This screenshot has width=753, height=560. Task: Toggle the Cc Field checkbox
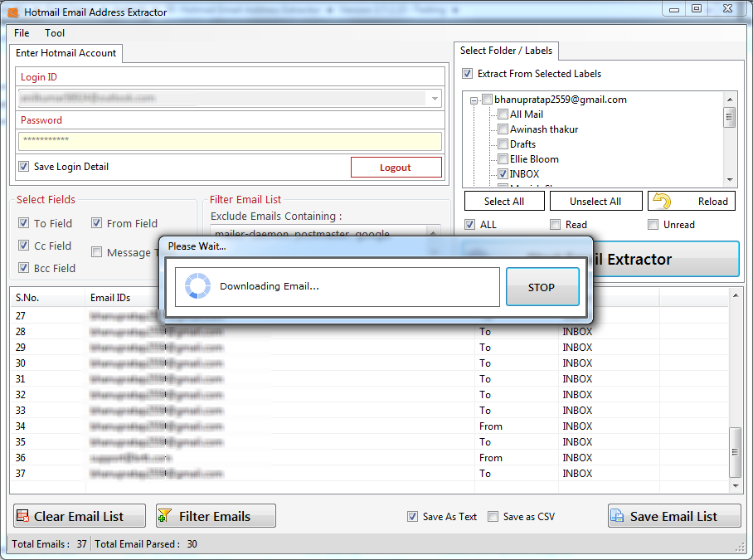(23, 246)
